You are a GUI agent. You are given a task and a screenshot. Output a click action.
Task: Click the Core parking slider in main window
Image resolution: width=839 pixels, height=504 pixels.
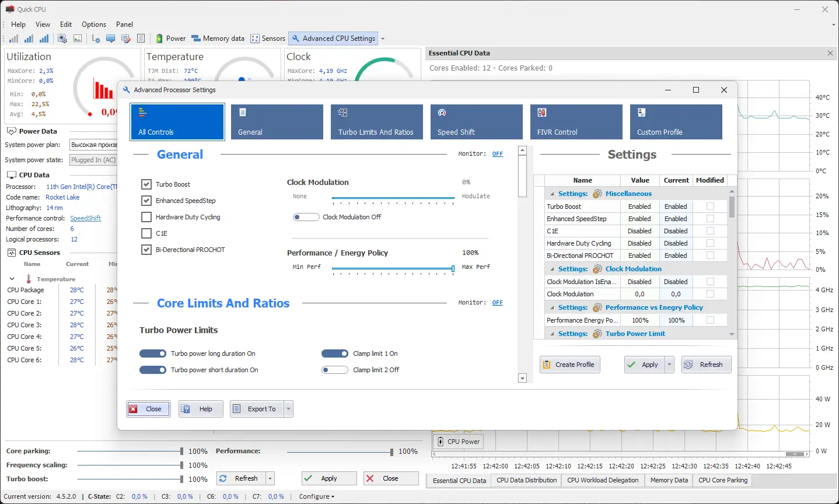click(x=130, y=451)
